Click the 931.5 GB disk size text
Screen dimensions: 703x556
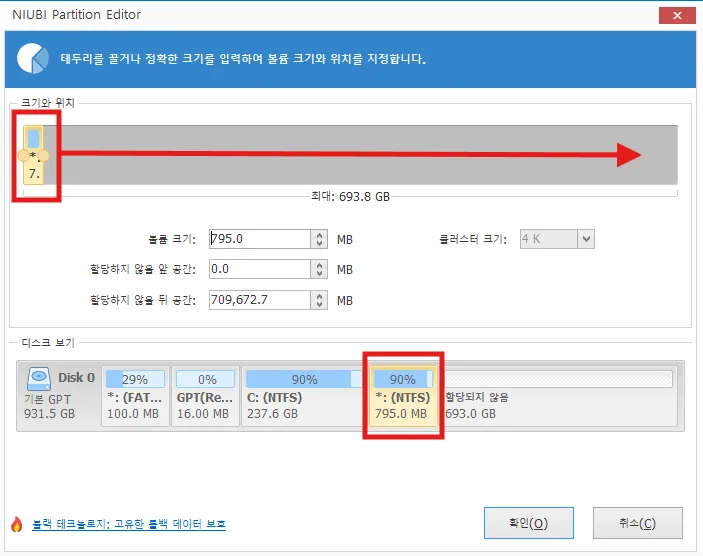click(49, 413)
